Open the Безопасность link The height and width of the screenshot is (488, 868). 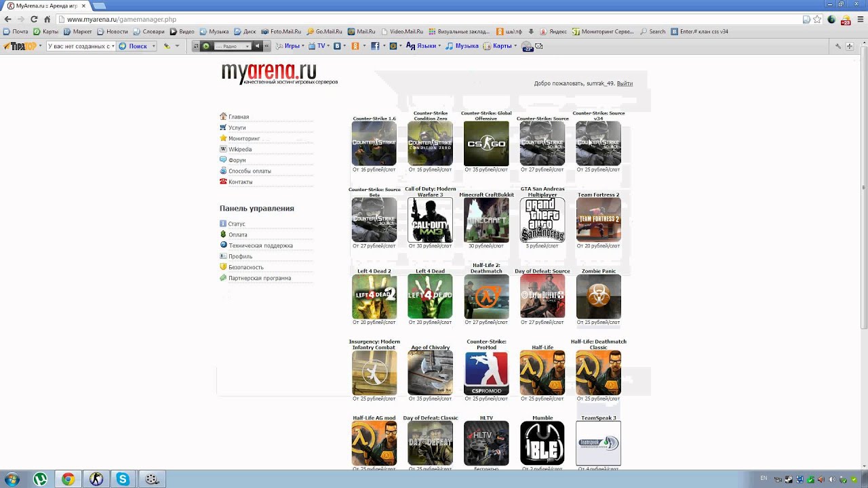click(x=246, y=267)
